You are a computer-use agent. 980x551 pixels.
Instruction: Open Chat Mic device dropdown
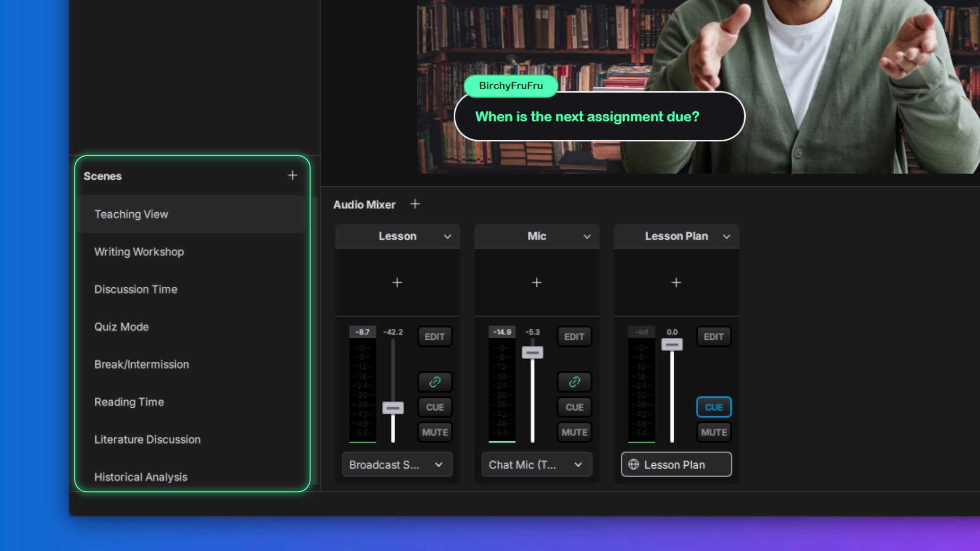[x=536, y=464]
